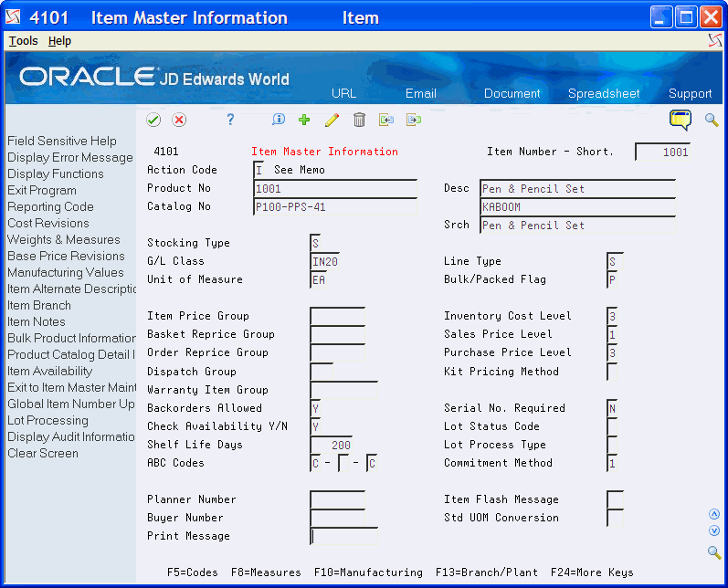Open Base Price Revisions
This screenshot has width=728, height=588.
pos(66,256)
